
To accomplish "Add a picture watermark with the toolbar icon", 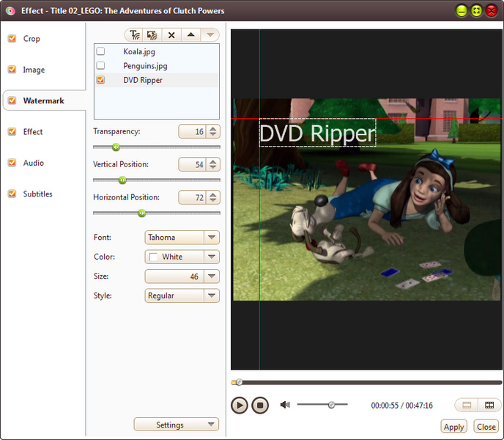I will coord(152,34).
